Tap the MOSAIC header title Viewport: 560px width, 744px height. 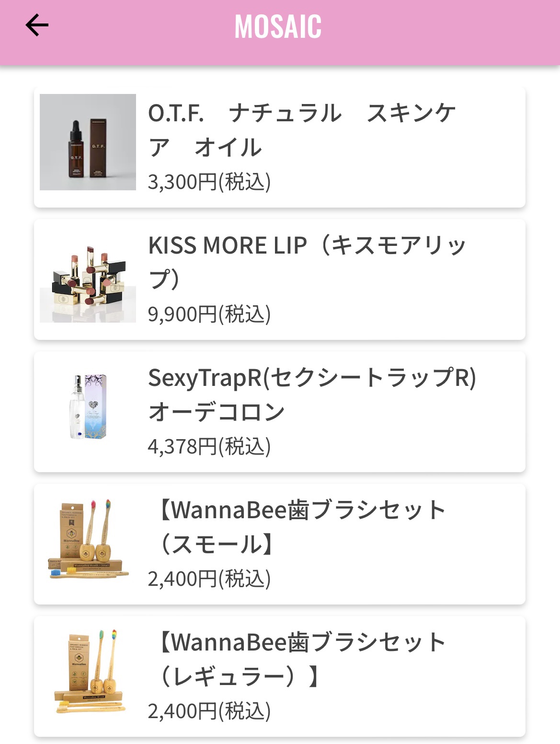point(278,27)
